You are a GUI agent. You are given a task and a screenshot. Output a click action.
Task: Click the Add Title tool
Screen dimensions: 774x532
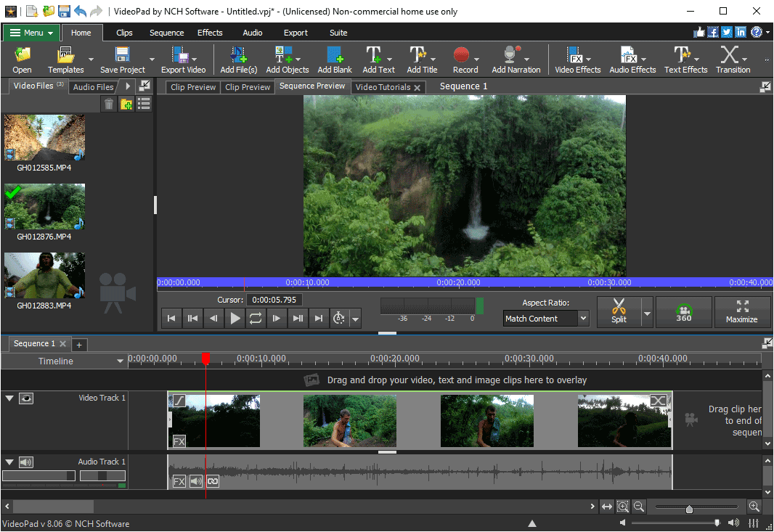[422, 60]
